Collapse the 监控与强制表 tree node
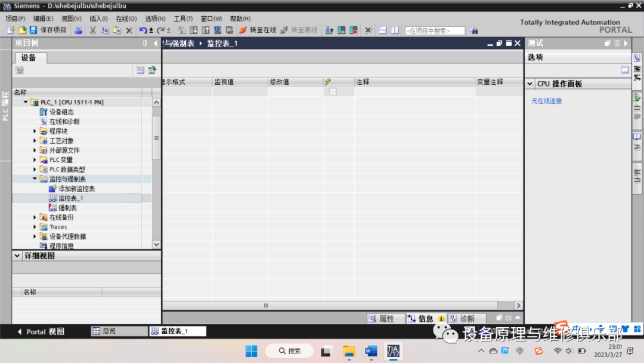644x363 pixels. (35, 179)
